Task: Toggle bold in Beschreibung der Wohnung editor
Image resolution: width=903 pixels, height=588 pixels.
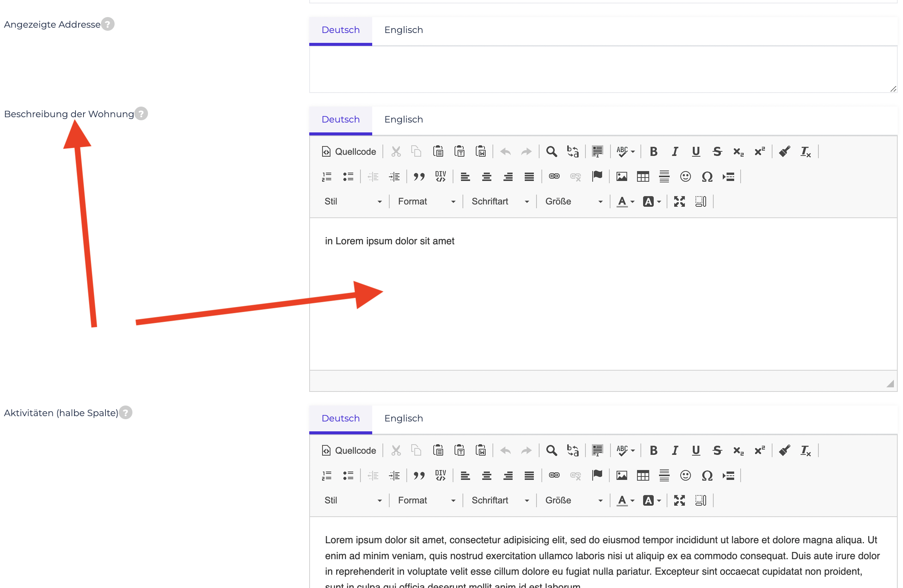Action: [x=653, y=151]
